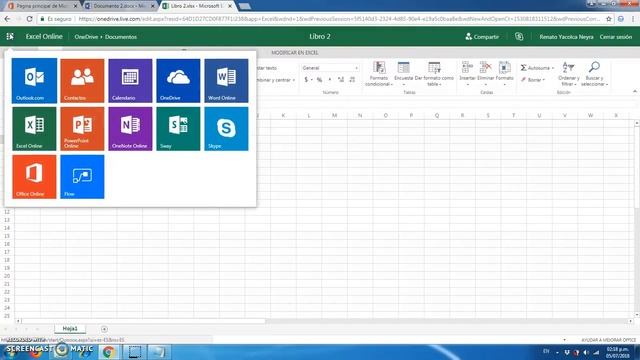Open Ordenar y filtrar

tap(568, 74)
